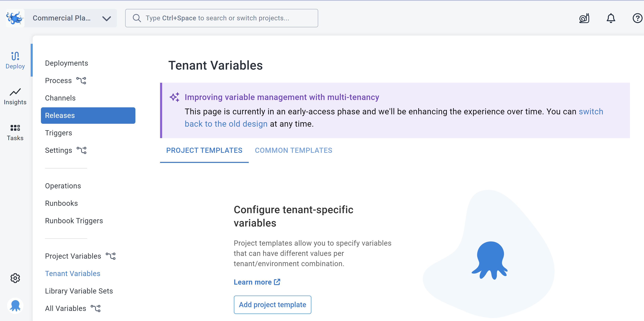
Task: Open Runbooks from the navigation menu
Action: (61, 203)
